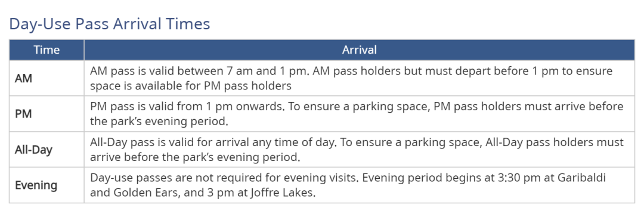Click the All-Day row label
Screen dimensions: 644x217
tap(33, 150)
